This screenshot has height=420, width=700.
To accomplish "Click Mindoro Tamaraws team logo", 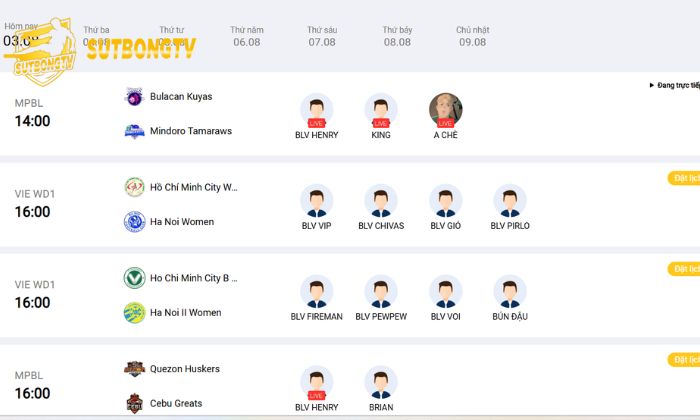I will coord(134,131).
